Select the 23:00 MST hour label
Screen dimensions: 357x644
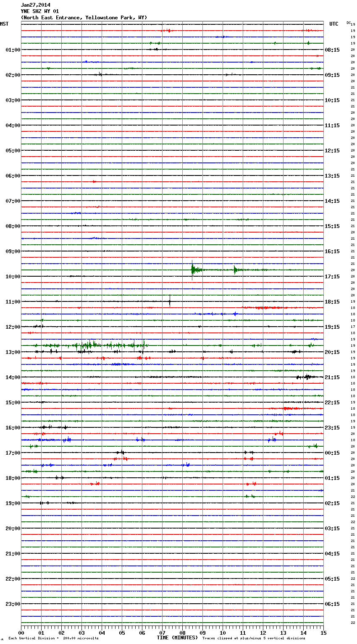point(13,604)
